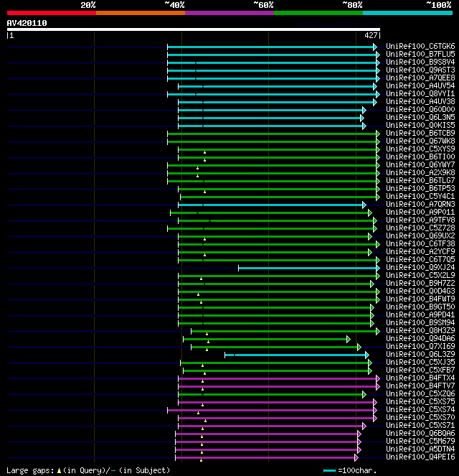Open hit UniRef100_Q67WK8

[420, 141]
